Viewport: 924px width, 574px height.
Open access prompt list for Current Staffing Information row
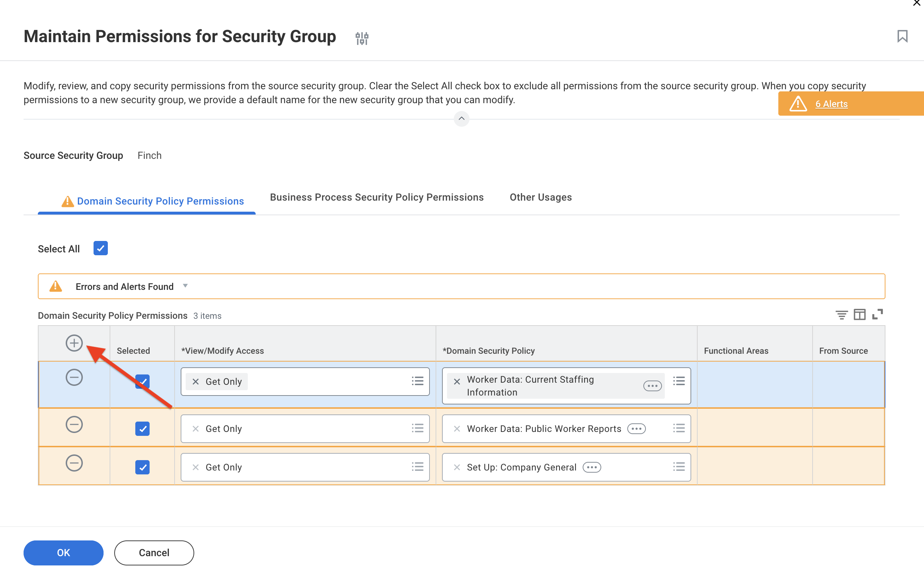417,381
